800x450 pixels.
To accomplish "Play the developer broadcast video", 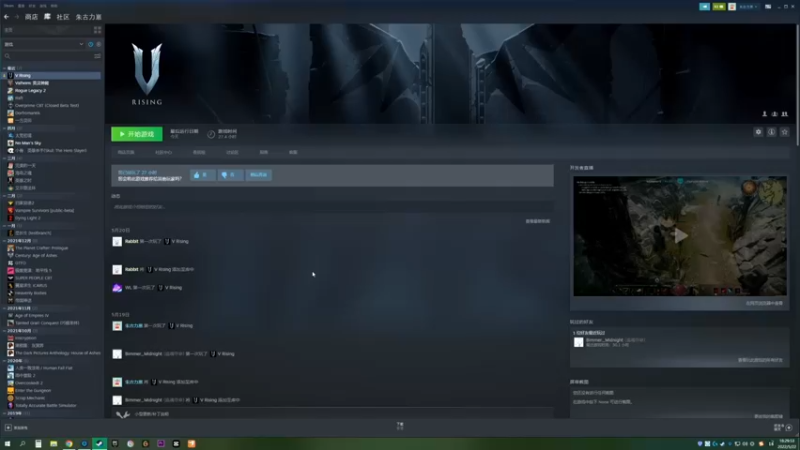I will (x=680, y=236).
